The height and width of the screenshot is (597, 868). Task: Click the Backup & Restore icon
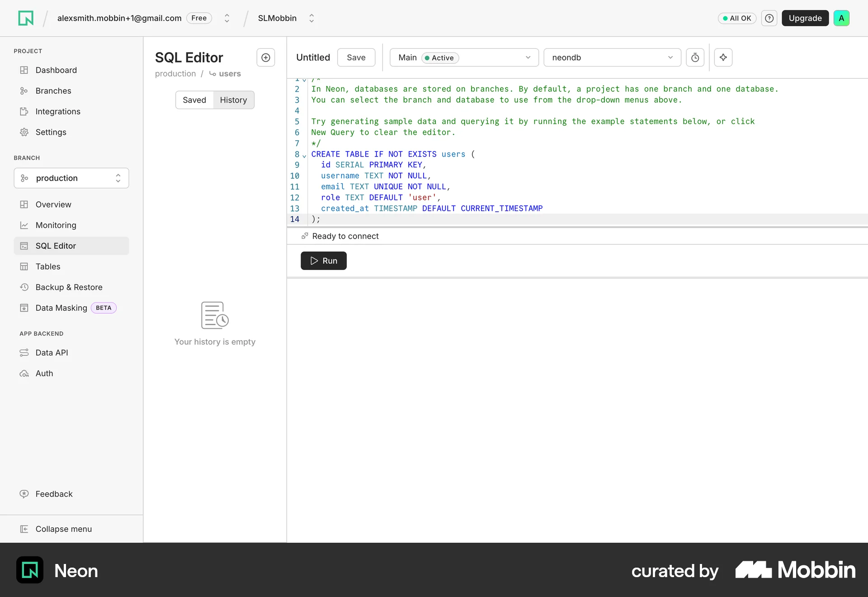[24, 287]
